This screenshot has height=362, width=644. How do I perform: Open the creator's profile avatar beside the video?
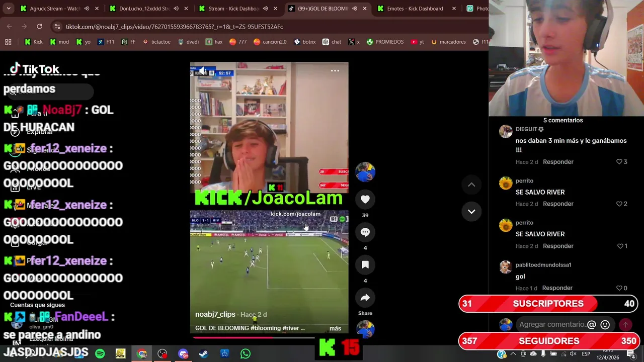coord(365,172)
